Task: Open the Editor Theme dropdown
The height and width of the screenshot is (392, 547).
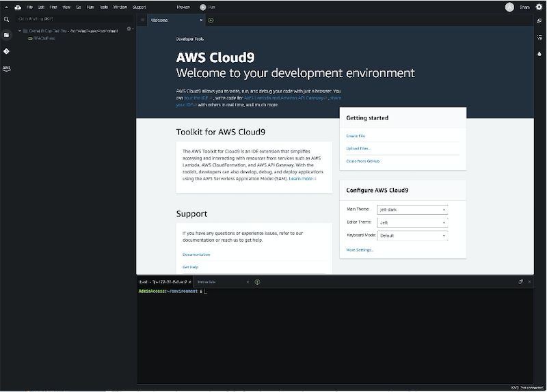Action: [x=412, y=223]
